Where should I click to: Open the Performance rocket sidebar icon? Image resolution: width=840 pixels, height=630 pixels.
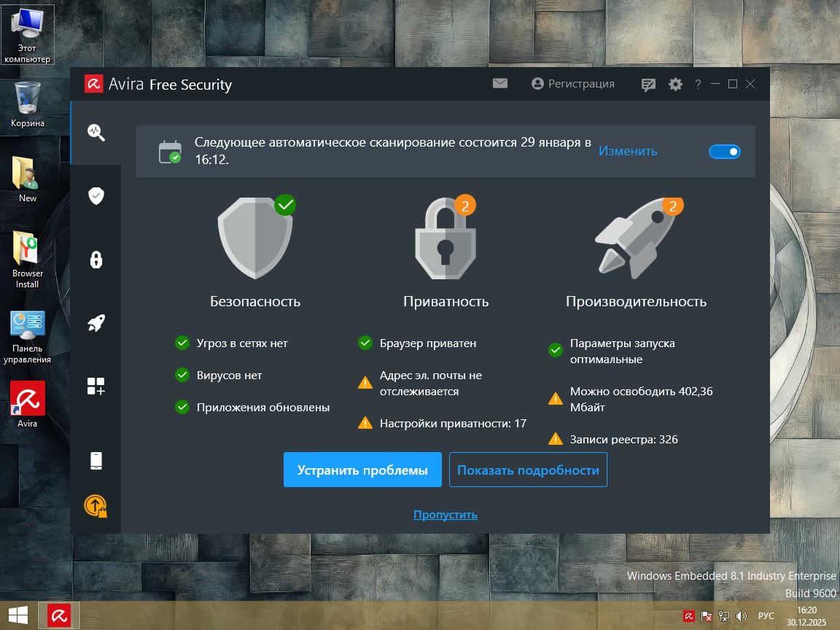click(x=96, y=323)
